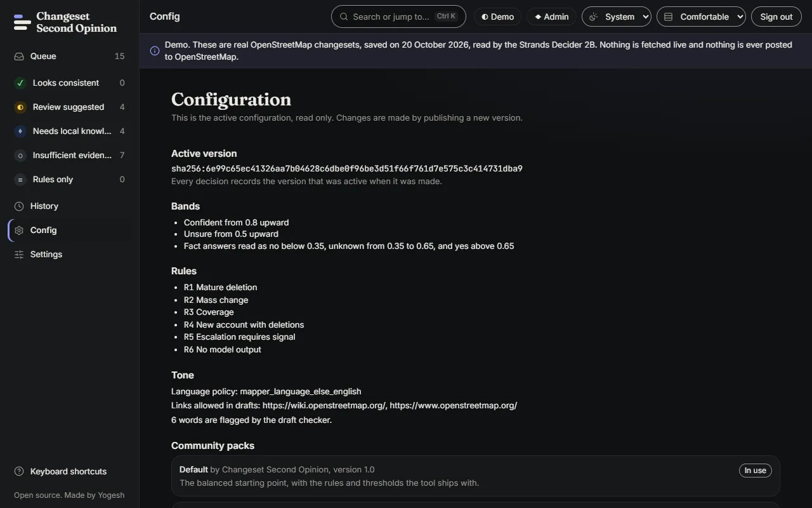
Task: Click the R4 New account with deletions rule
Action: pos(244,324)
